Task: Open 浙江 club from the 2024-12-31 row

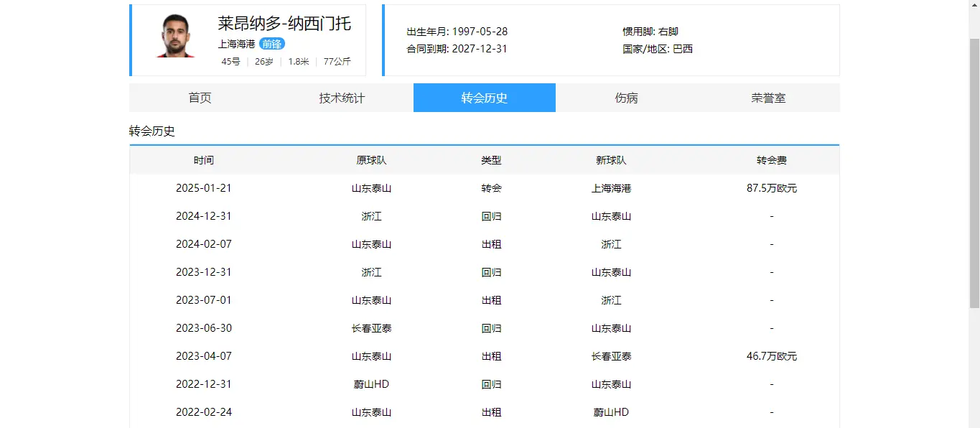Action: point(372,215)
